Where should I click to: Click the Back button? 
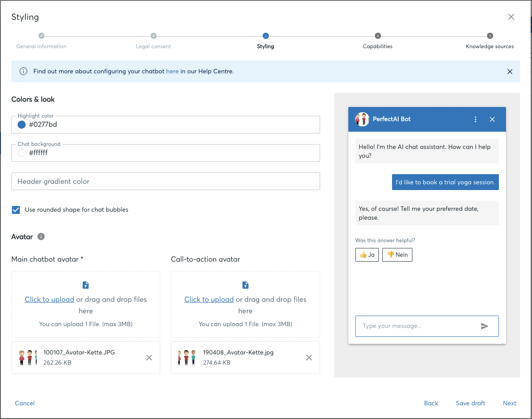[431, 403]
